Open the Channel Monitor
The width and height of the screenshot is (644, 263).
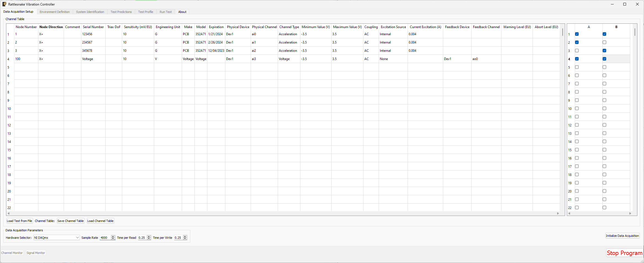(x=12, y=253)
